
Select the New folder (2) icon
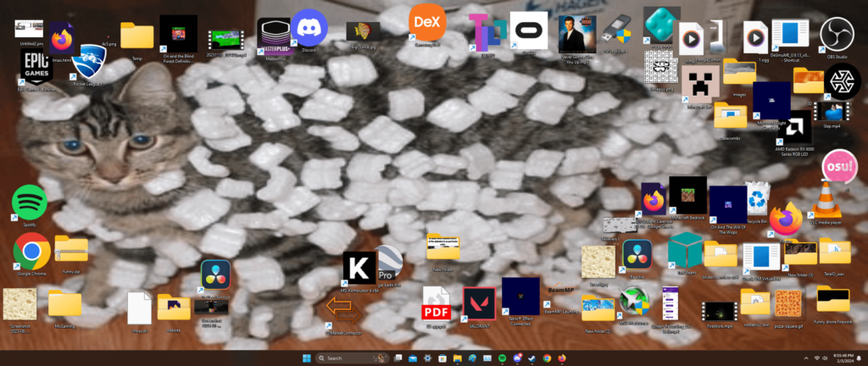598,308
